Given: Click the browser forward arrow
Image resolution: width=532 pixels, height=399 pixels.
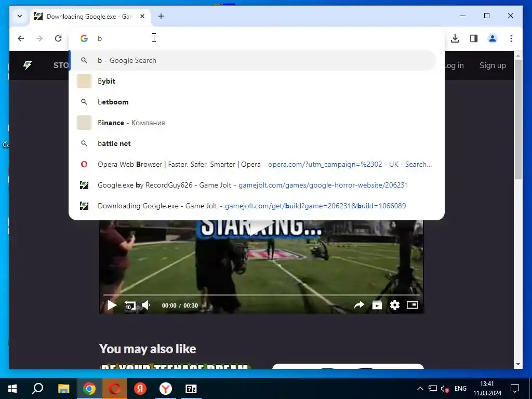Looking at the screenshot, I should click(x=39, y=38).
